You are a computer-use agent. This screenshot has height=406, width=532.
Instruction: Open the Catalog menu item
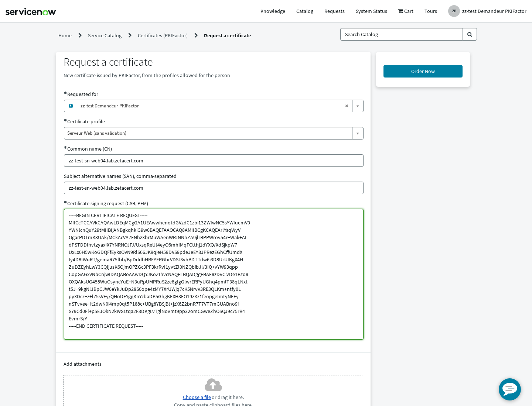(305, 11)
